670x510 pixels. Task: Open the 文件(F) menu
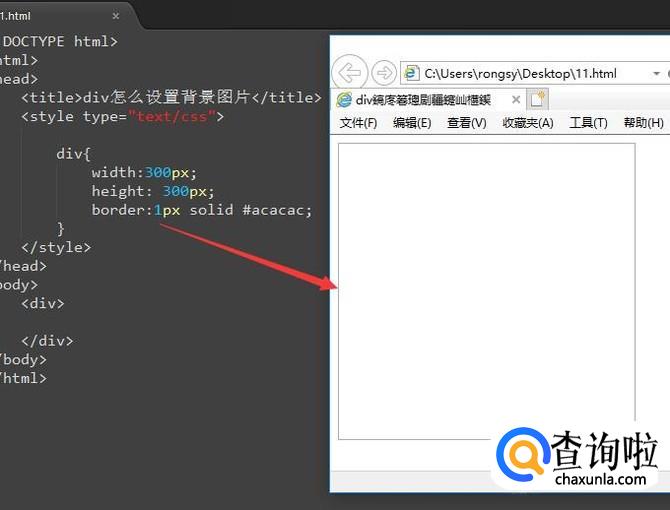pos(358,123)
